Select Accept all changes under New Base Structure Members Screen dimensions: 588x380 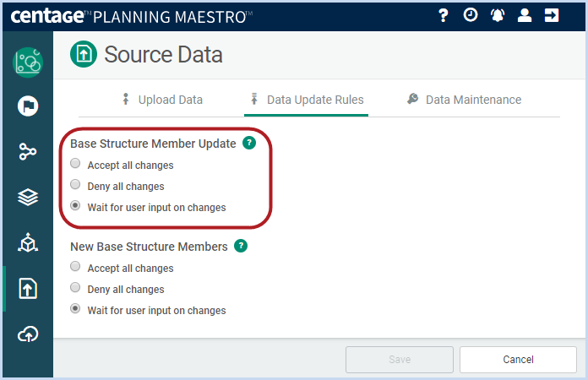pos(75,266)
